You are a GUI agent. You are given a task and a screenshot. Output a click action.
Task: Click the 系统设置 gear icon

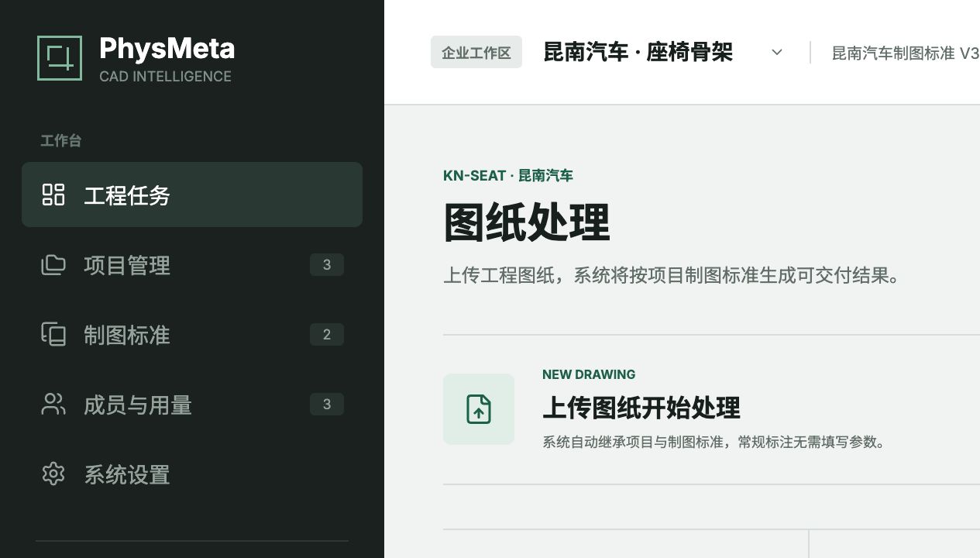tap(53, 474)
